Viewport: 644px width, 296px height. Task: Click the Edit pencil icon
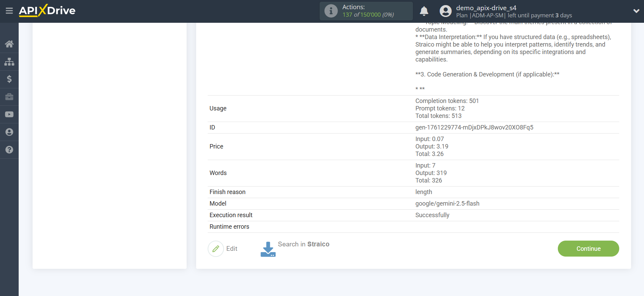coord(216,249)
